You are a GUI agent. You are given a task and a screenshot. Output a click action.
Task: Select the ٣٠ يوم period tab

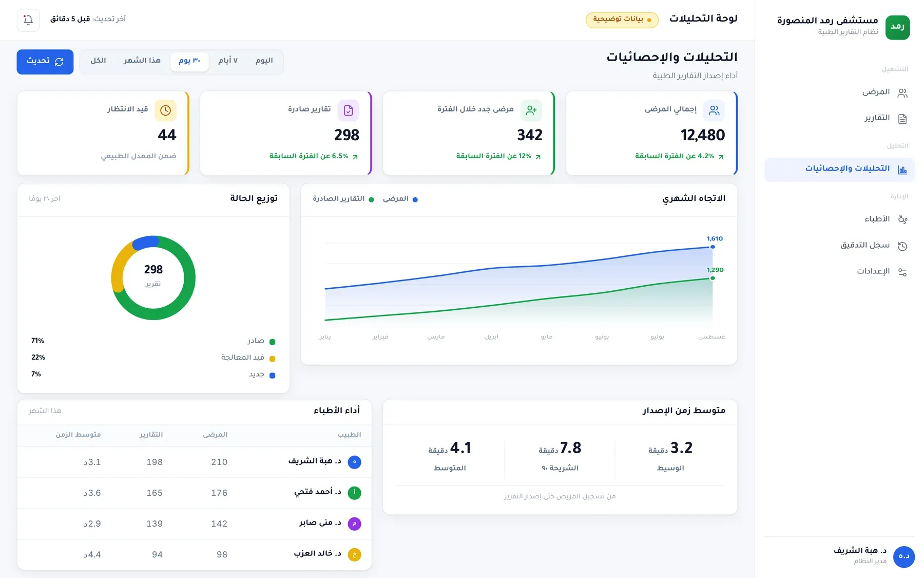point(189,61)
